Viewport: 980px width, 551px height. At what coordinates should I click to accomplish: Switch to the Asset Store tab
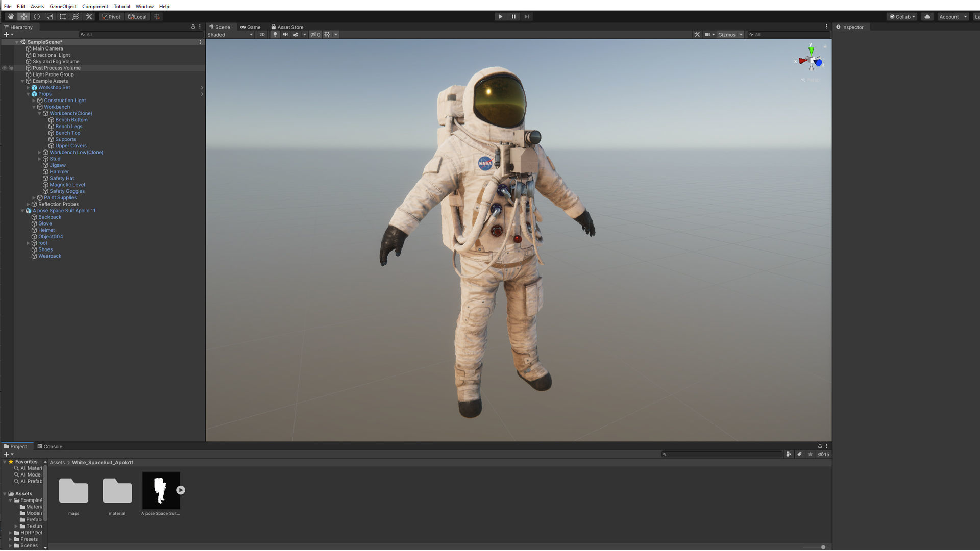click(x=287, y=27)
